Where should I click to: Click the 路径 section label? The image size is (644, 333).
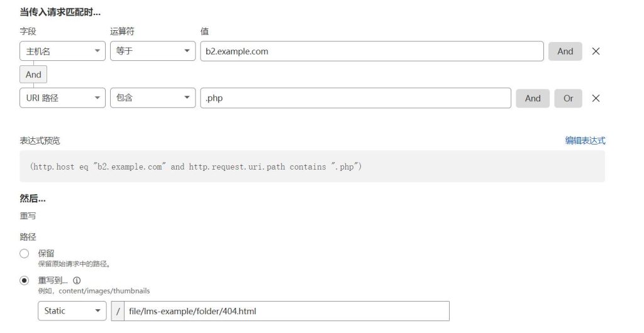[28, 237]
